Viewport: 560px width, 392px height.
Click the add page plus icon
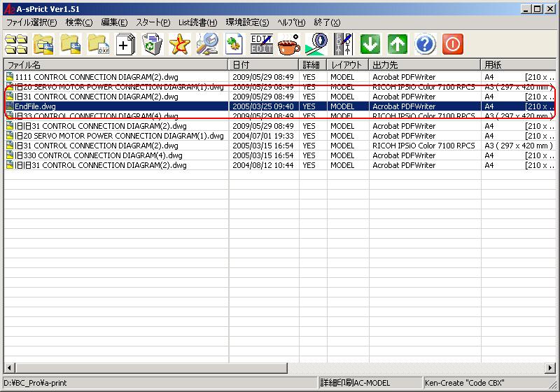point(125,44)
